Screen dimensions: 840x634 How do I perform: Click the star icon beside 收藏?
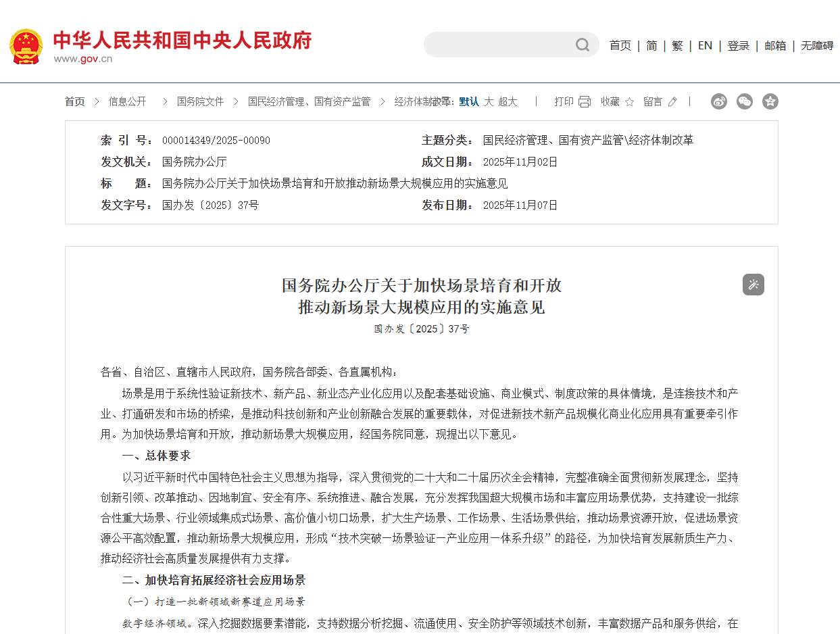629,101
